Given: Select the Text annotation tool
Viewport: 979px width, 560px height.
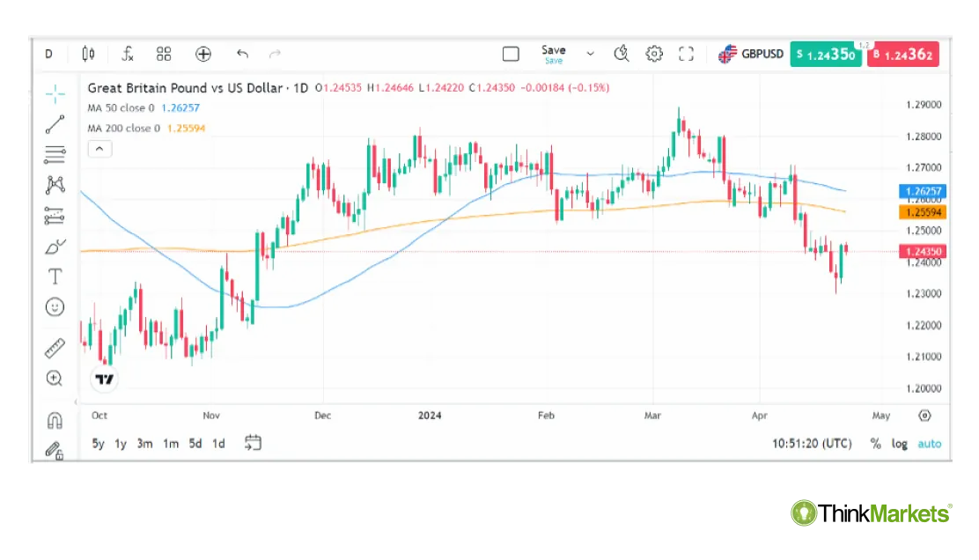Looking at the screenshot, I should point(55,276).
